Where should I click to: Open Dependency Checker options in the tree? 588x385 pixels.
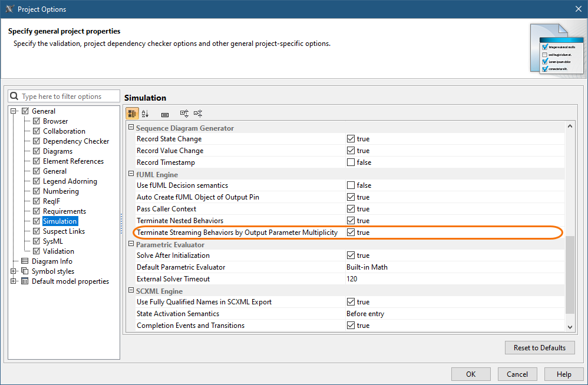75,141
